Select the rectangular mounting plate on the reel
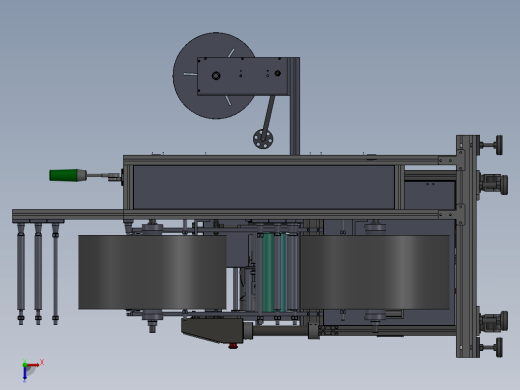This screenshot has width=520, height=390. point(242,76)
